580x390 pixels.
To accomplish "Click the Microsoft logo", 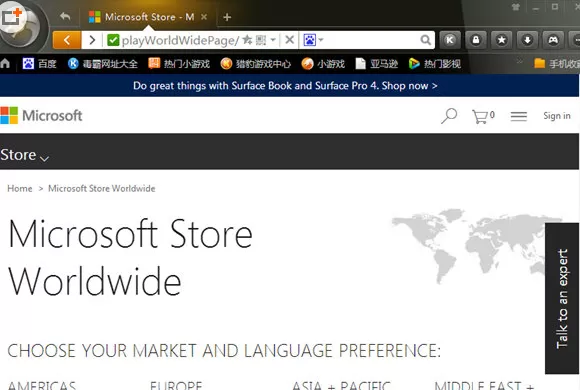I will click(x=41, y=115).
